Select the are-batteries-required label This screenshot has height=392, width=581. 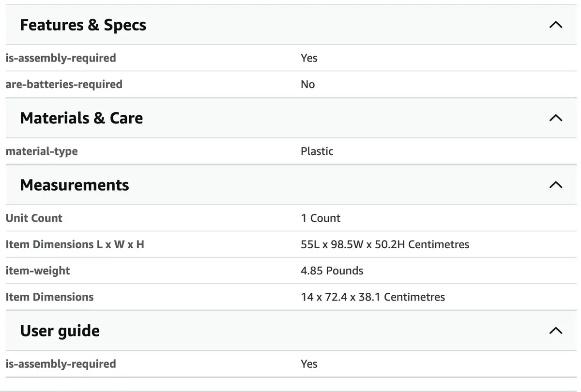pos(64,84)
